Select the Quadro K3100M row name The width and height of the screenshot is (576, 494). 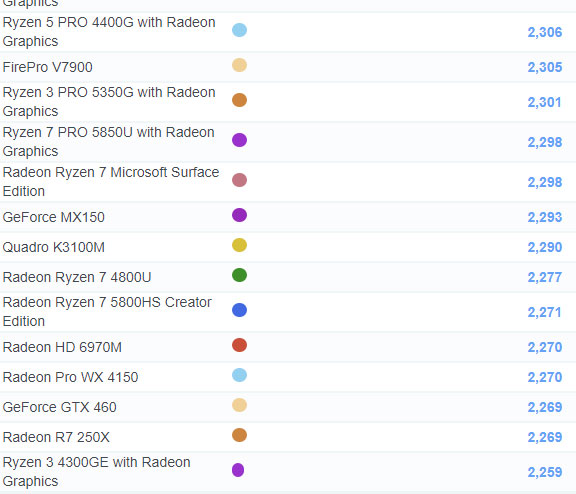(54, 247)
